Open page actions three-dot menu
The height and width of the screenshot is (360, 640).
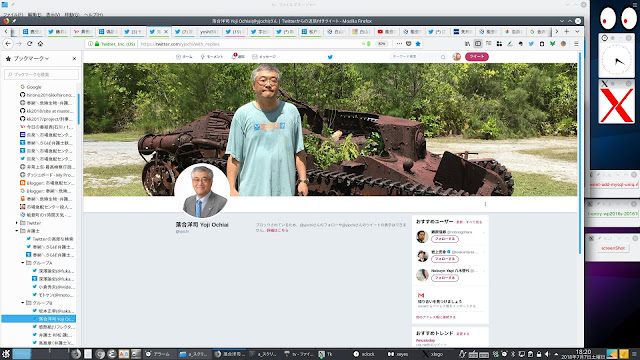click(x=399, y=44)
